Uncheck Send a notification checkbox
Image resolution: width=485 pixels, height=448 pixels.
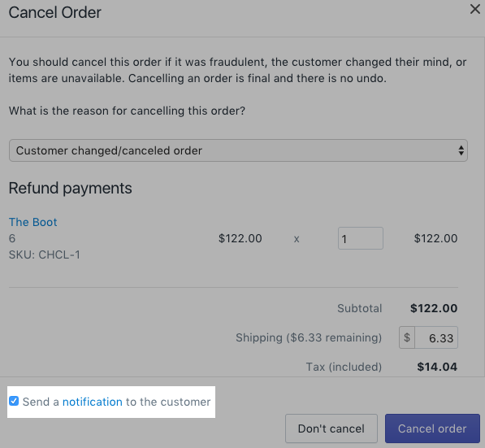(14, 401)
